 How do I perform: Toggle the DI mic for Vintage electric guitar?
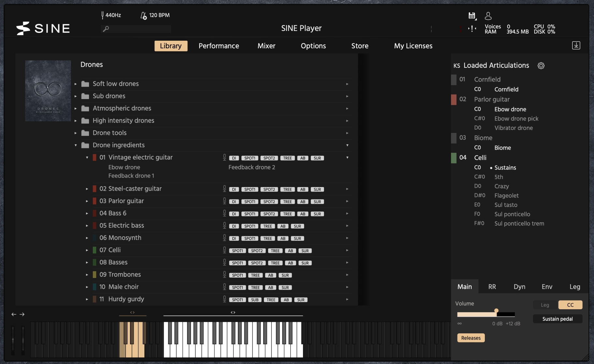click(x=234, y=158)
